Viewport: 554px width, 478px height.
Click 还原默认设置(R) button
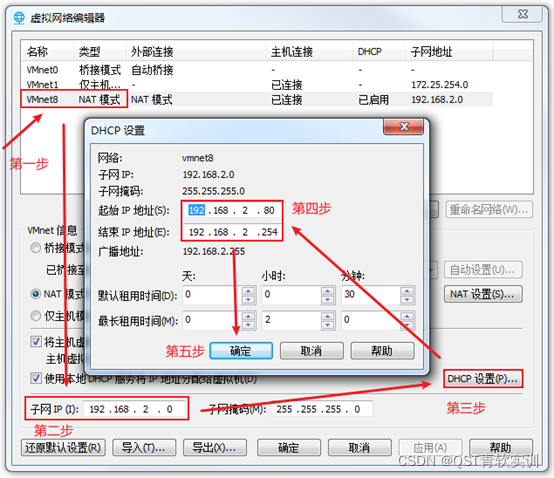pyautogui.click(x=63, y=448)
